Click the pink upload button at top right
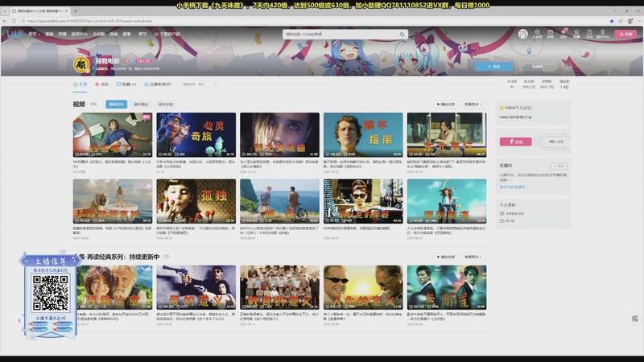This screenshot has height=362, width=644. coord(624,34)
